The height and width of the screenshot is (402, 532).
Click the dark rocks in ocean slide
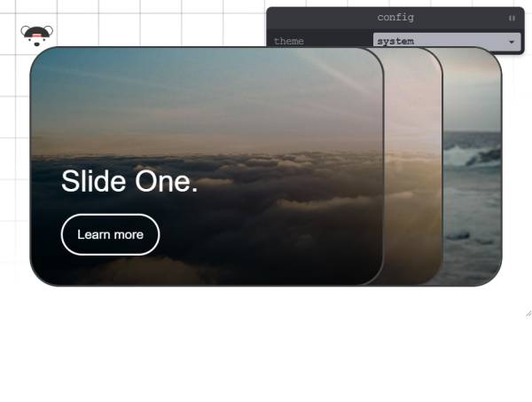tap(458, 236)
